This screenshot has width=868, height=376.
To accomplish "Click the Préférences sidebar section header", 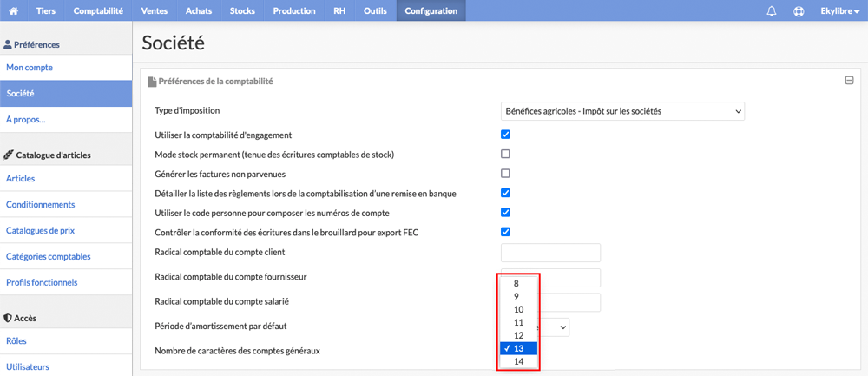I will pyautogui.click(x=32, y=44).
